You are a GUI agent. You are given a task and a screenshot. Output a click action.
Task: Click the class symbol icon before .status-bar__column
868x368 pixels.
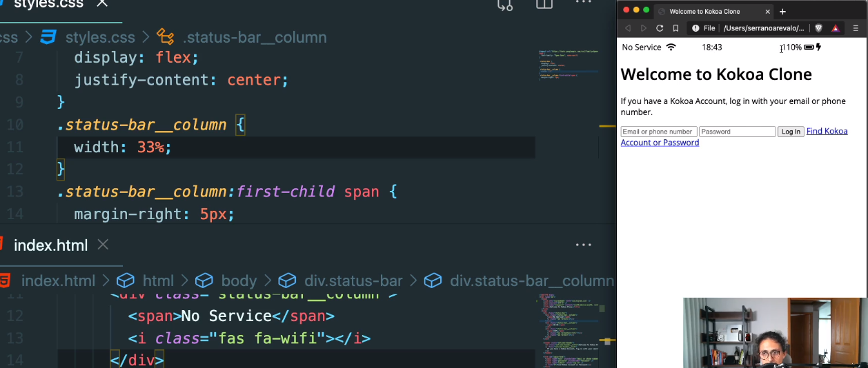pyautogui.click(x=166, y=37)
